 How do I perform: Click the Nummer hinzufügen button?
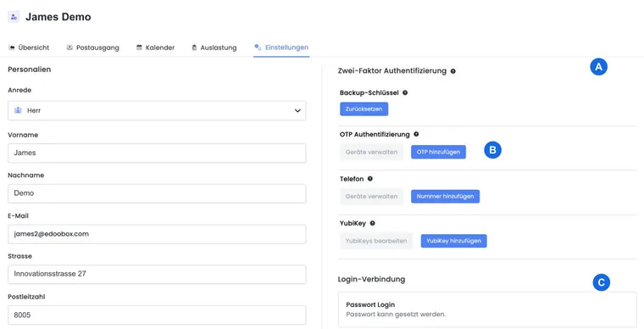click(x=445, y=197)
